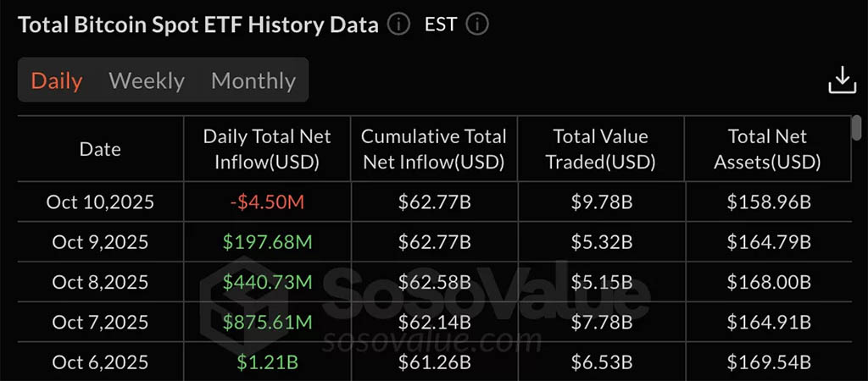The height and width of the screenshot is (381, 868).
Task: Click the Date column header
Action: click(x=100, y=149)
